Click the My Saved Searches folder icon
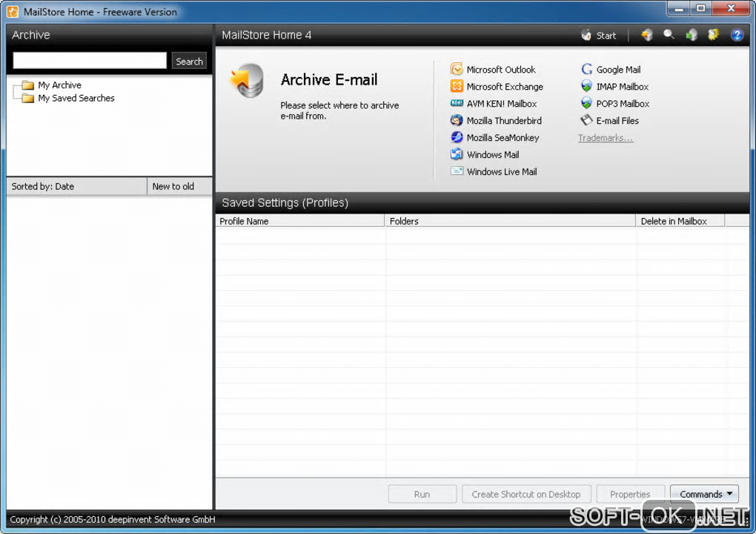The image size is (756, 534). [x=28, y=99]
